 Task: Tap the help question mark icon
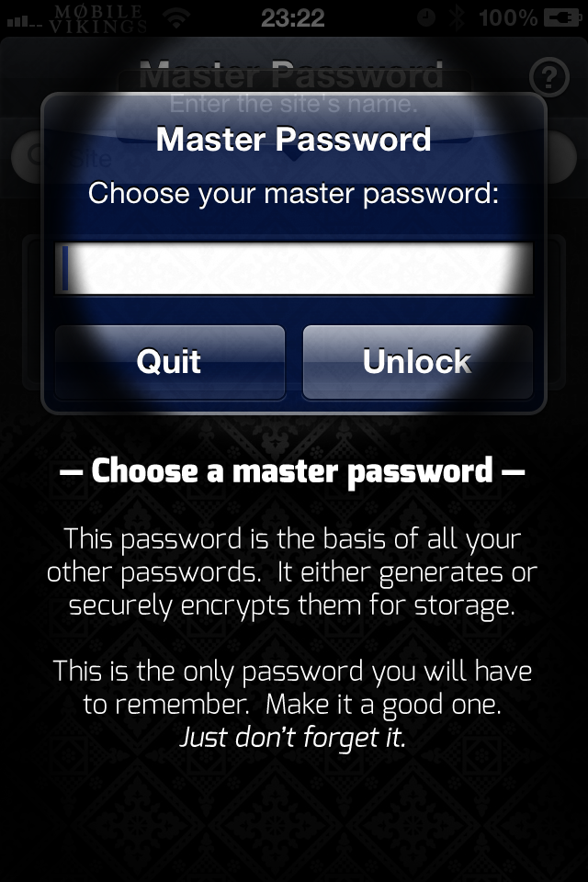(549, 77)
